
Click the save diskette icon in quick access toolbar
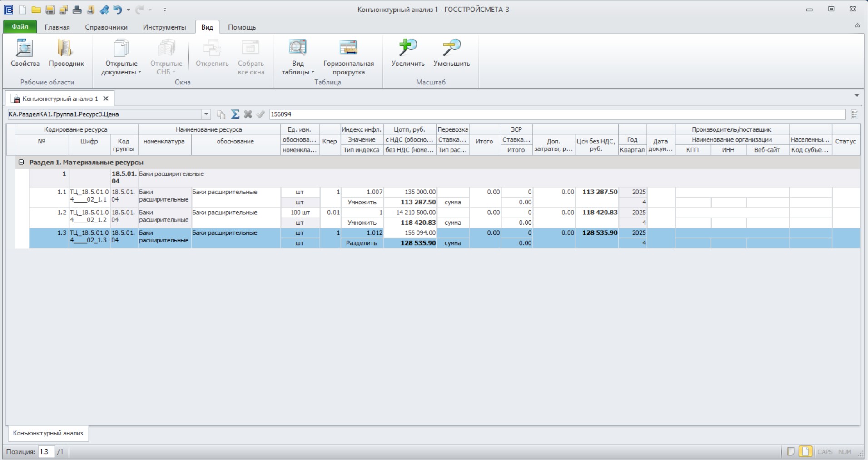(x=50, y=10)
